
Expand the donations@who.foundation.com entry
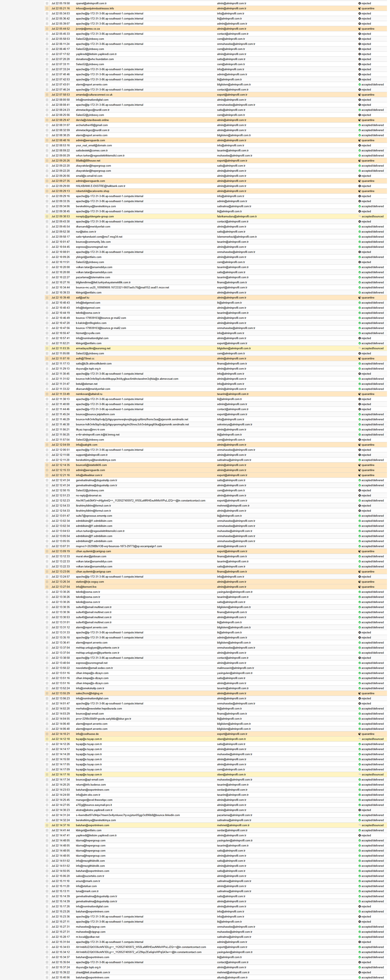47,59
